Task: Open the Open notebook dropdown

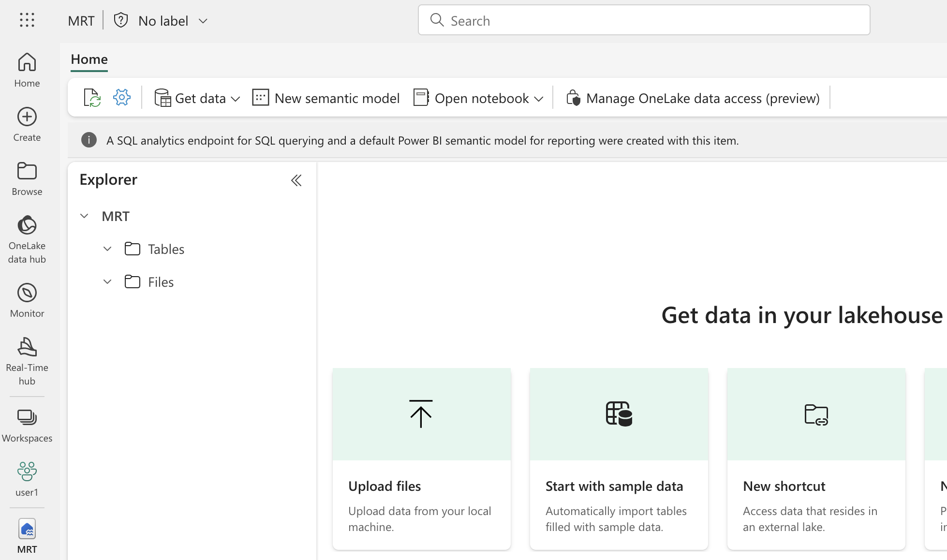Action: (x=479, y=98)
